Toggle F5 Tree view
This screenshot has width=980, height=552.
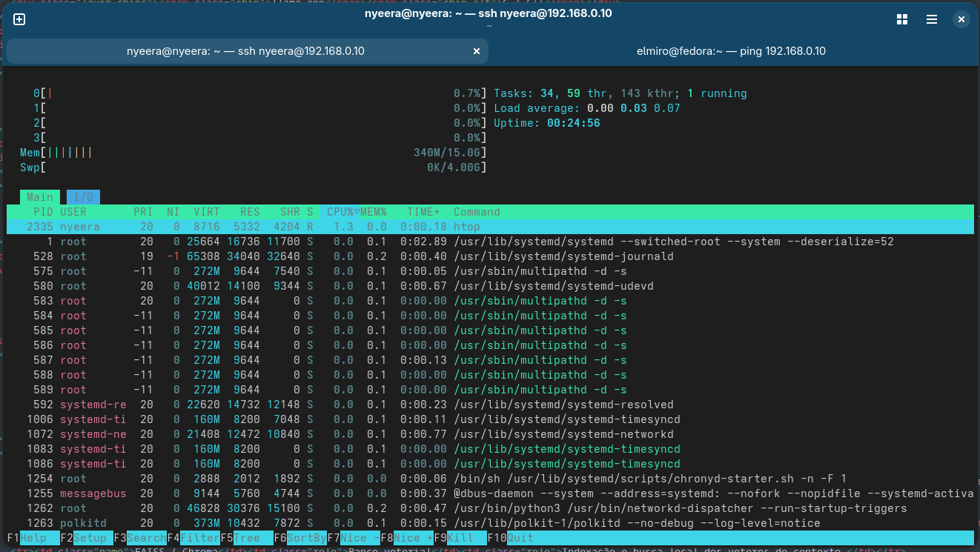247,538
